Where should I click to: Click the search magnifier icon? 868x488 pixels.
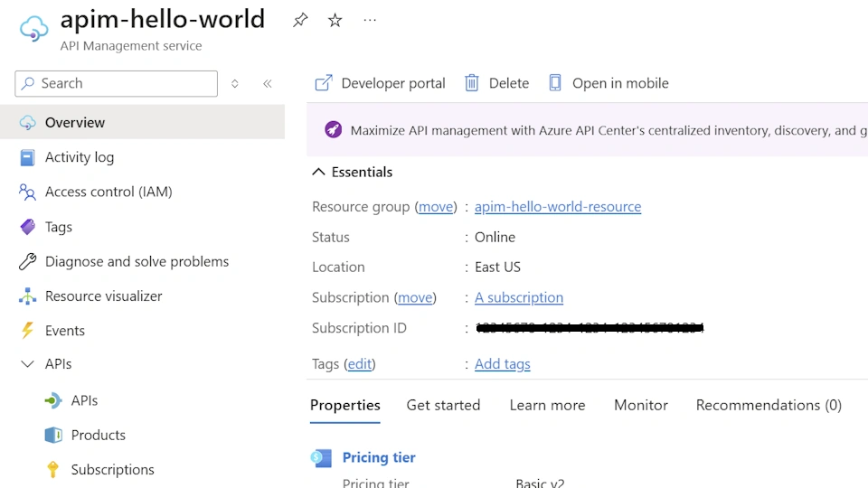coord(28,83)
